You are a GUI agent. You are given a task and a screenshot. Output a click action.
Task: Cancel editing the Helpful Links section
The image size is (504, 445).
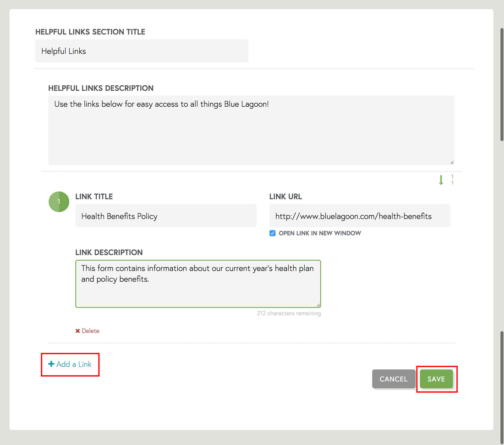pos(393,379)
